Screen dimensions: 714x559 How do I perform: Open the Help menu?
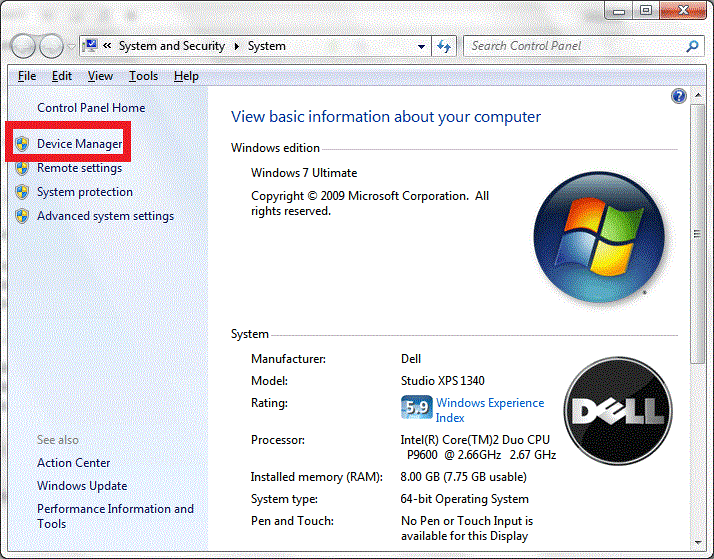tap(186, 76)
